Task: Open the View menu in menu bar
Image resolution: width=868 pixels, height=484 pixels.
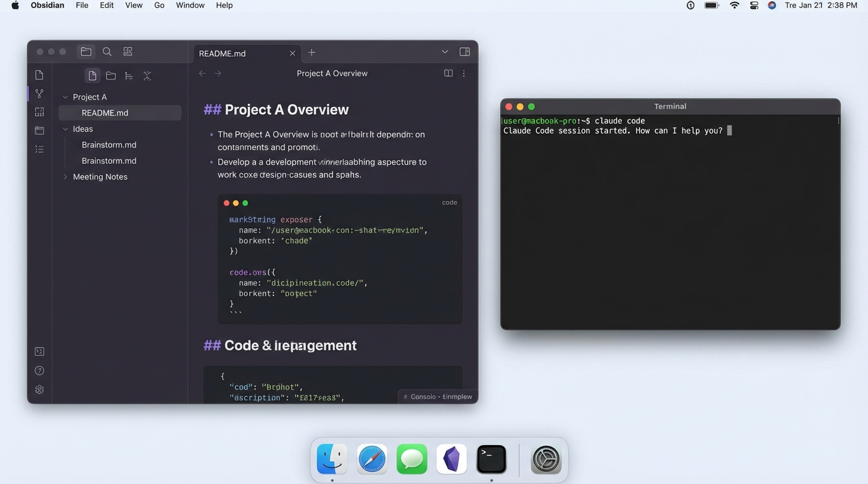Action: pyautogui.click(x=134, y=5)
